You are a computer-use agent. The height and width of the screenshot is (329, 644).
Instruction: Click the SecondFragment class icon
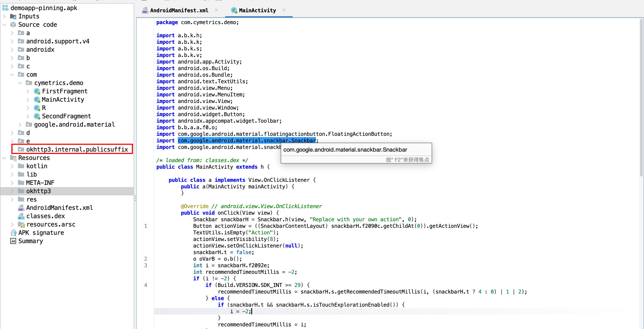tap(37, 116)
